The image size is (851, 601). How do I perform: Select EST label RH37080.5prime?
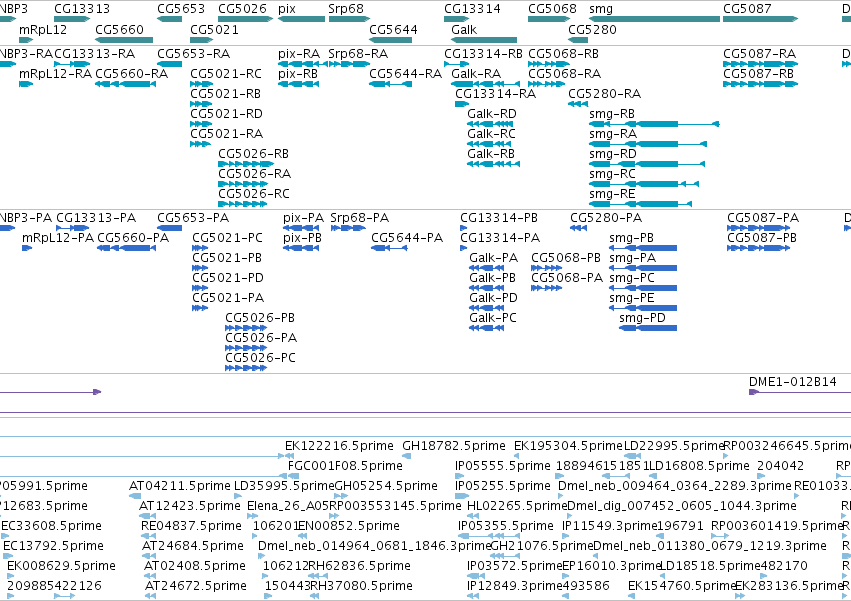[362, 586]
